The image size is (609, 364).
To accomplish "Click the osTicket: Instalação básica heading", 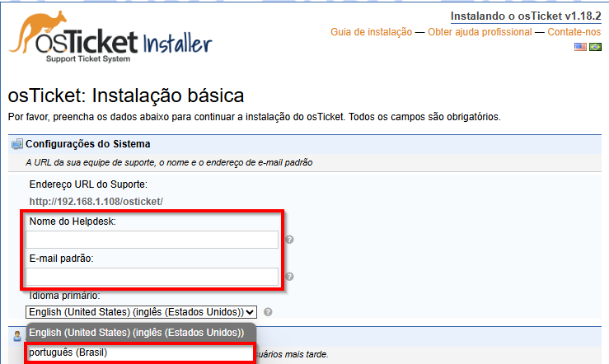I will pyautogui.click(x=125, y=95).
